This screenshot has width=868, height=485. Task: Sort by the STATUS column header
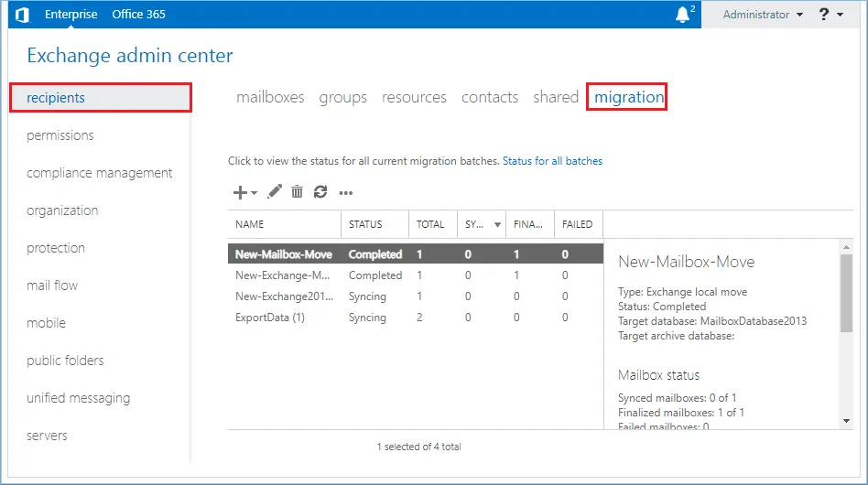point(365,224)
